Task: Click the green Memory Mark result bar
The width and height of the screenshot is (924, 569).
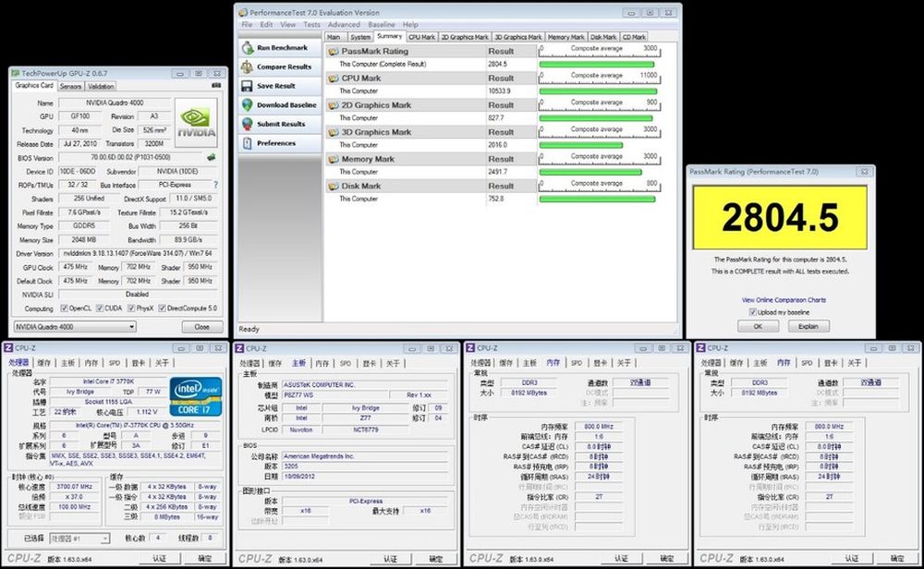Action: tap(590, 172)
